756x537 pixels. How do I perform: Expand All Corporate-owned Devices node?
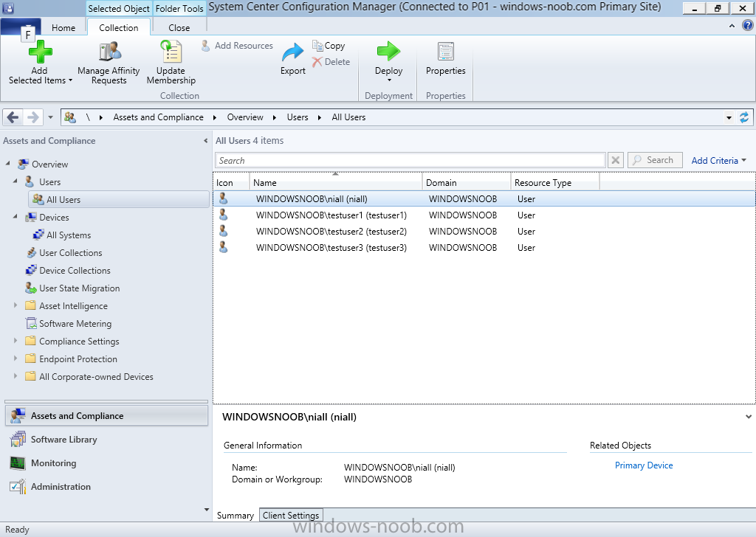tap(16, 376)
